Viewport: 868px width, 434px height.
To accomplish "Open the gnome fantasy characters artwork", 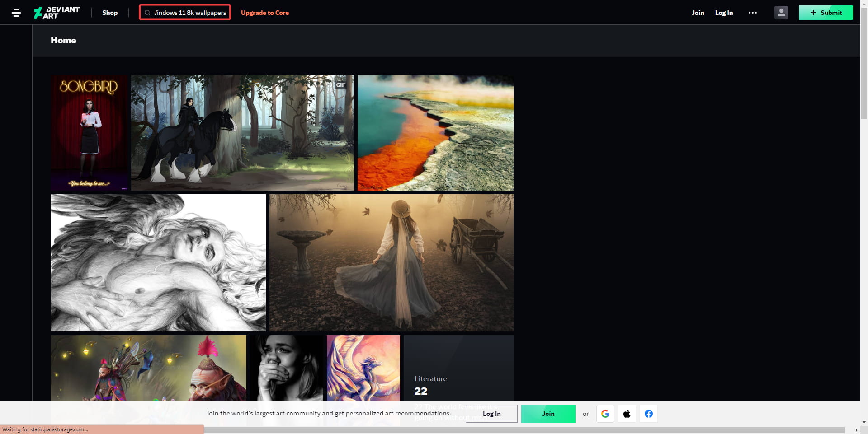I will click(148, 368).
